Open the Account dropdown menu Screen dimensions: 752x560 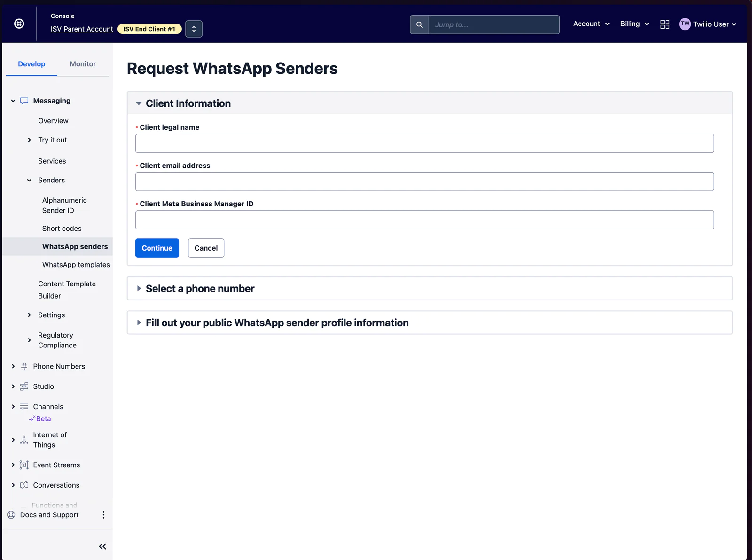click(x=591, y=24)
